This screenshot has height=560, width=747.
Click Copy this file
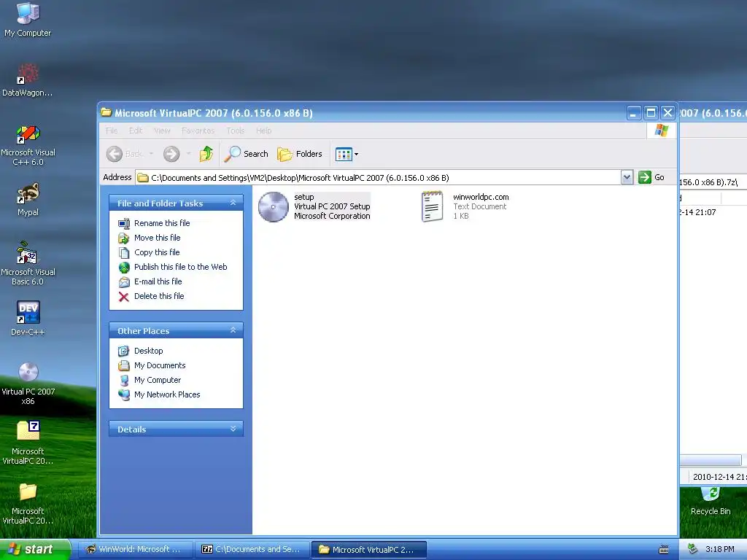point(157,252)
